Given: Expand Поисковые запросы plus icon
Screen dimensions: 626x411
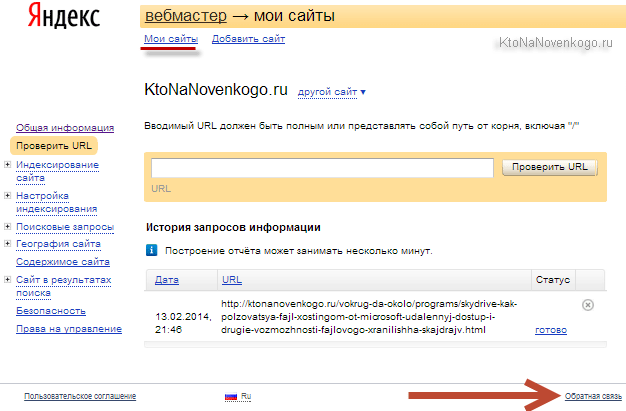Looking at the screenshot, I should [8, 226].
